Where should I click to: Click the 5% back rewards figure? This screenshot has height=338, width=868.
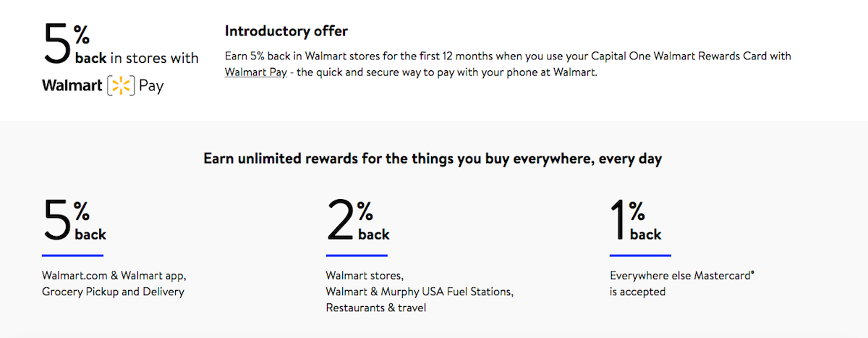tap(75, 221)
